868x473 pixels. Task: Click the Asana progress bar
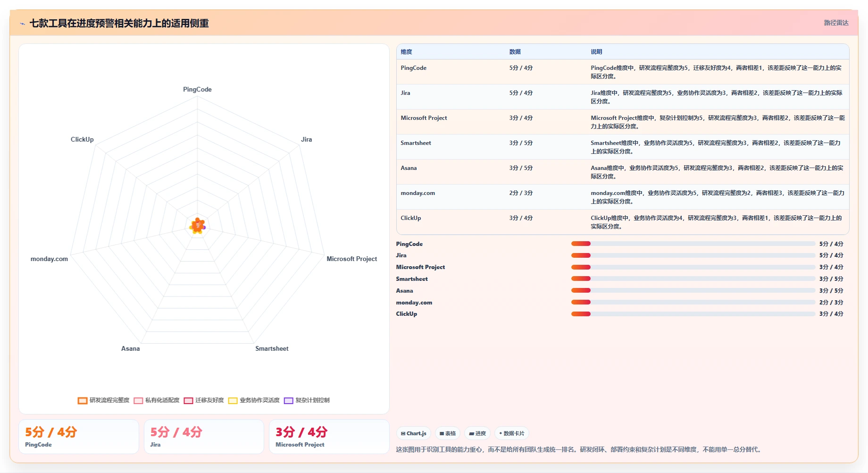tap(693, 290)
